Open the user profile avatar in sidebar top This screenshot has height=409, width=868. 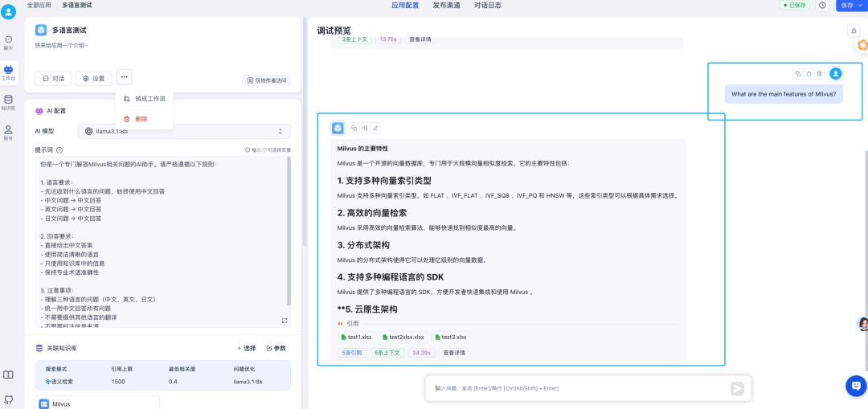point(8,12)
